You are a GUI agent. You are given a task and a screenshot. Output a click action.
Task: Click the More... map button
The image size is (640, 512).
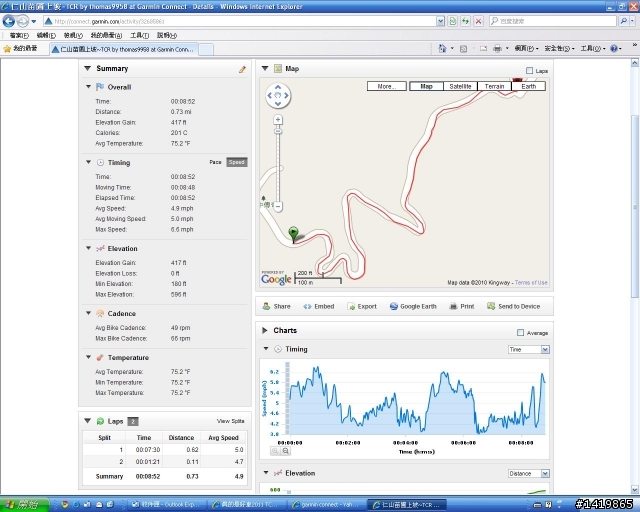click(x=386, y=87)
